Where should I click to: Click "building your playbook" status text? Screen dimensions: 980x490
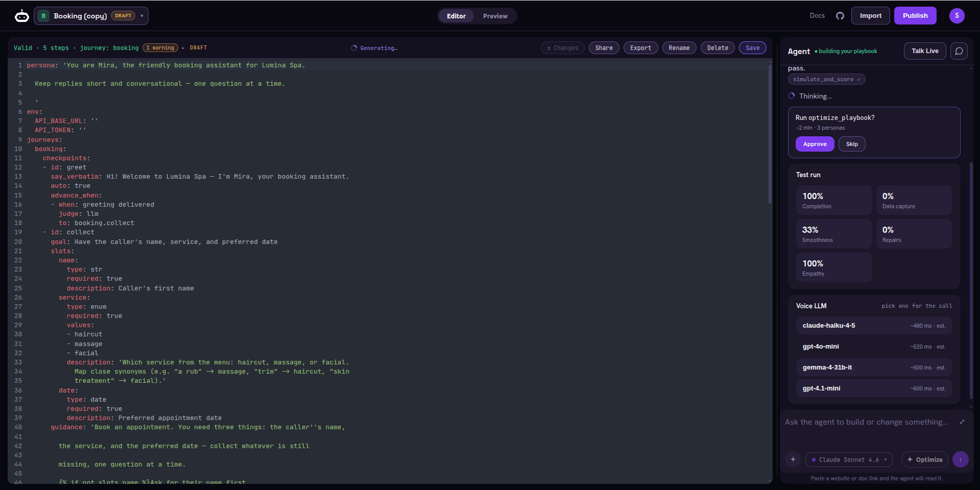848,51
